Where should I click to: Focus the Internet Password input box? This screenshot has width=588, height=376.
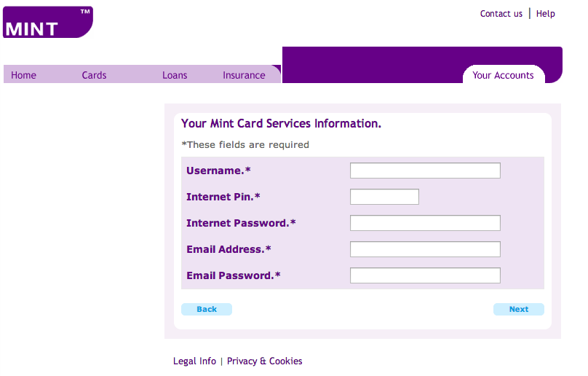click(425, 223)
